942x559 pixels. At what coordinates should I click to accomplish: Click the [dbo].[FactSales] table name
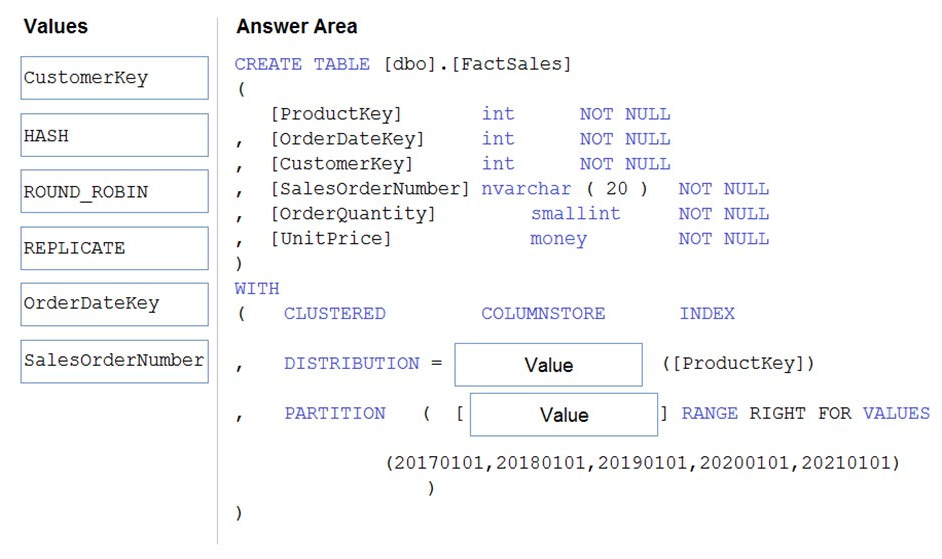[x=478, y=64]
